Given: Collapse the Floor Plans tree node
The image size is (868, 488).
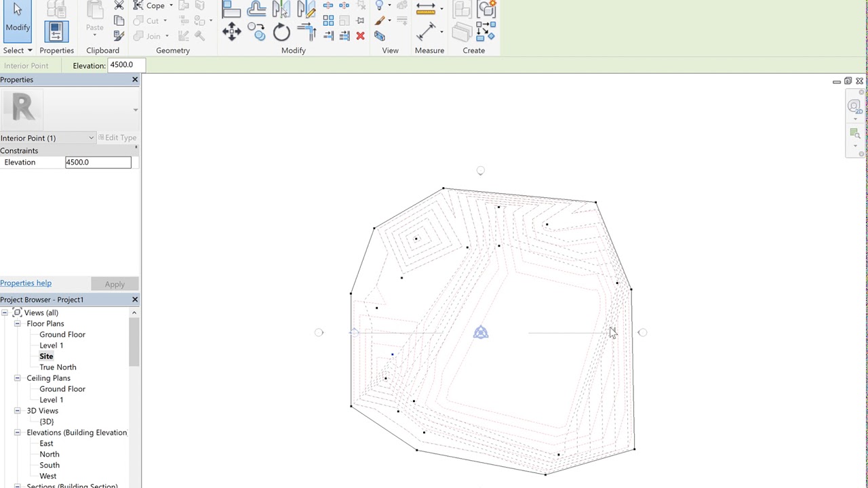Looking at the screenshot, I should coord(18,324).
